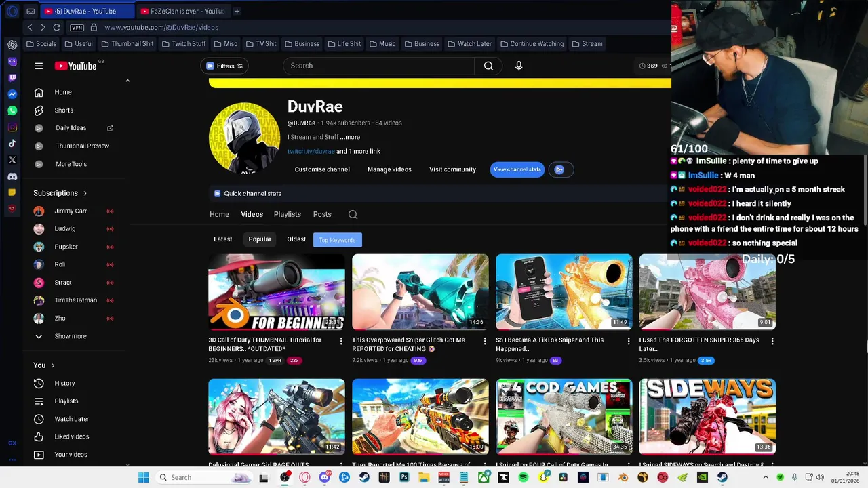Image resolution: width=868 pixels, height=488 pixels.
Task: Sort videos by Latest
Action: pyautogui.click(x=223, y=239)
